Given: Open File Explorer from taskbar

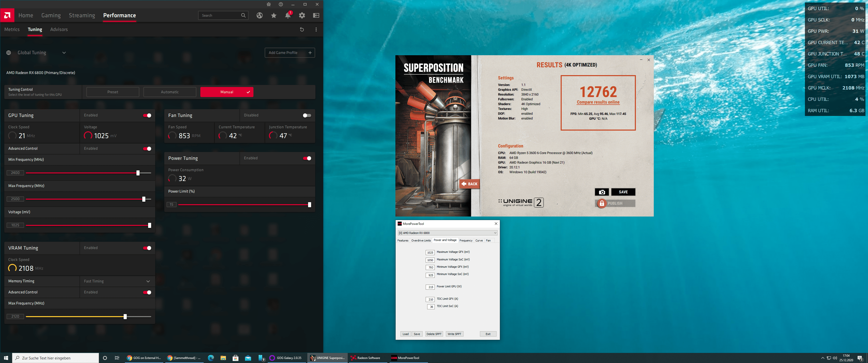Looking at the screenshot, I should (x=223, y=358).
